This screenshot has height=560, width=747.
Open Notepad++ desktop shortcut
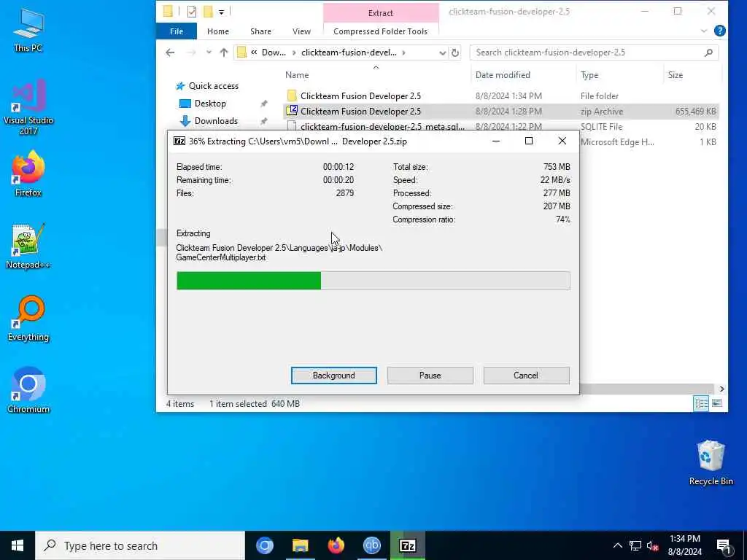28,246
